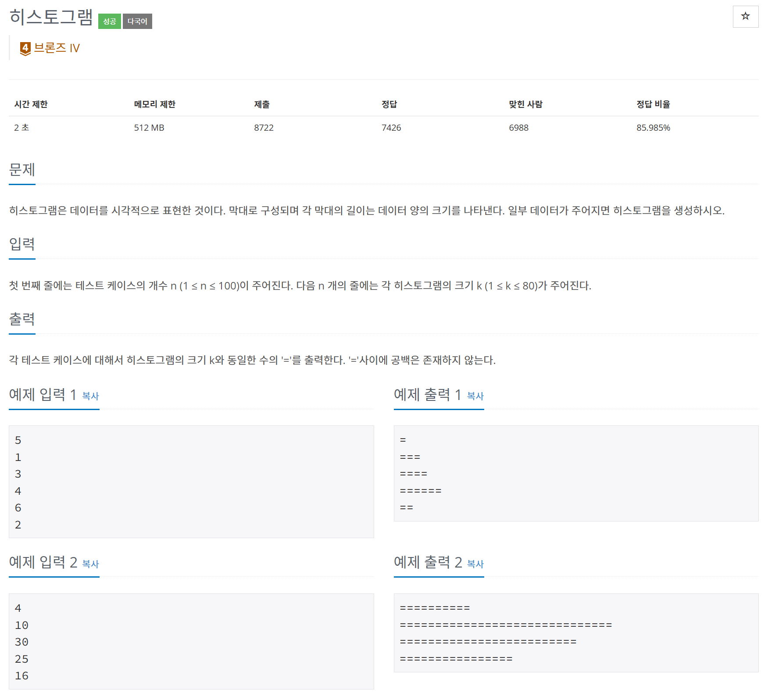Image resolution: width=768 pixels, height=700 pixels.
Task: Click the star favorite button
Action: (745, 17)
